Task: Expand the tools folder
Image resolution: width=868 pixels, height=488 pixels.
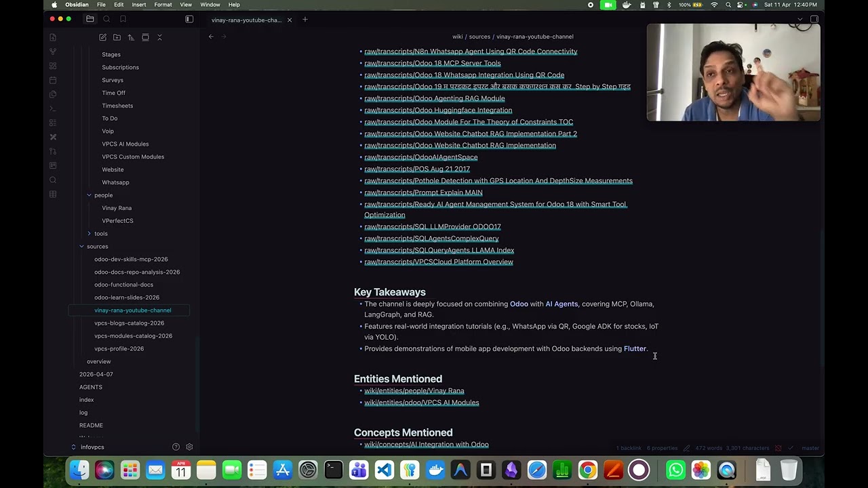Action: [89, 234]
